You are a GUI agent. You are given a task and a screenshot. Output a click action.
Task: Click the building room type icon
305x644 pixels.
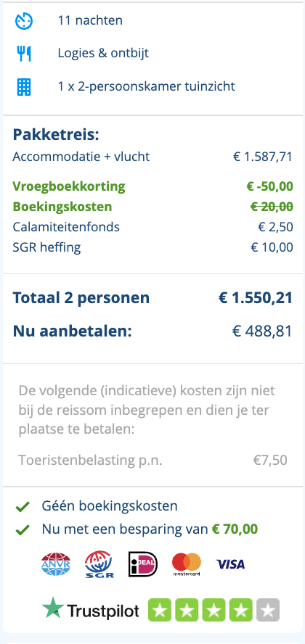coord(24,86)
